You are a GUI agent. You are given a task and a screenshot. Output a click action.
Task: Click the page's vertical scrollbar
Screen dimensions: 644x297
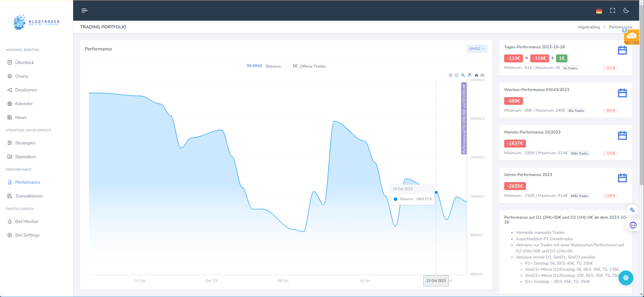click(641, 115)
